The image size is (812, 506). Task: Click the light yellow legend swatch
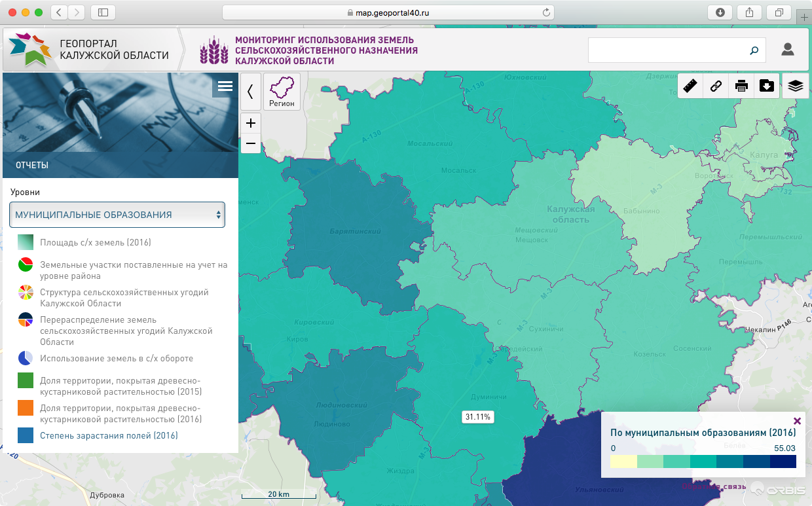point(623,461)
